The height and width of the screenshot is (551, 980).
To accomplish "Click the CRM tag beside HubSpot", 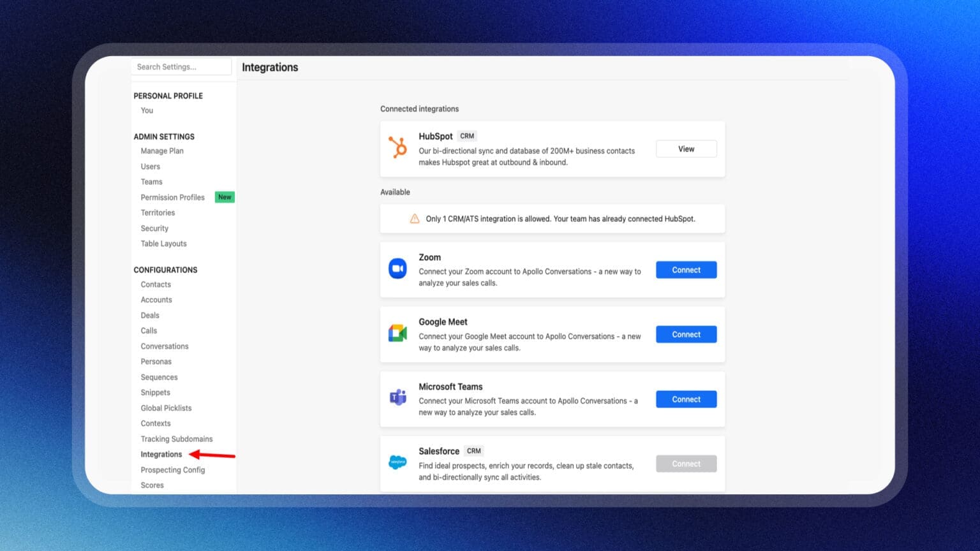I will click(467, 136).
